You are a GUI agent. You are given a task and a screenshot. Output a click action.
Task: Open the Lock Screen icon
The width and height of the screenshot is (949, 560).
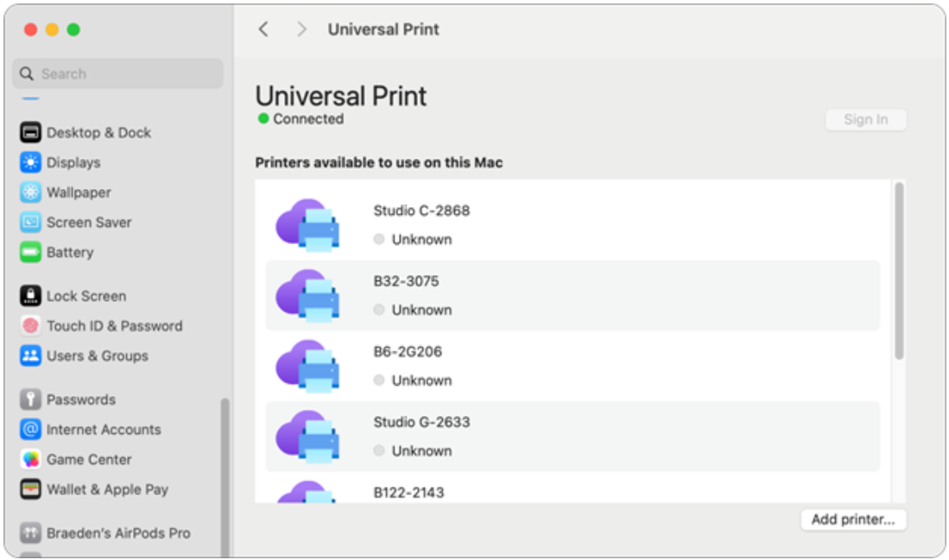pyautogui.click(x=31, y=296)
